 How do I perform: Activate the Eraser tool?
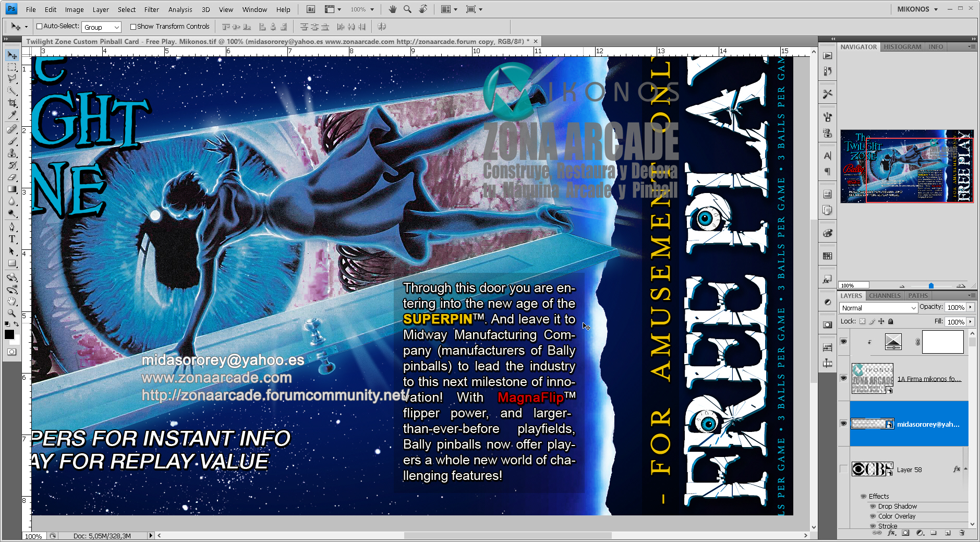click(x=12, y=177)
